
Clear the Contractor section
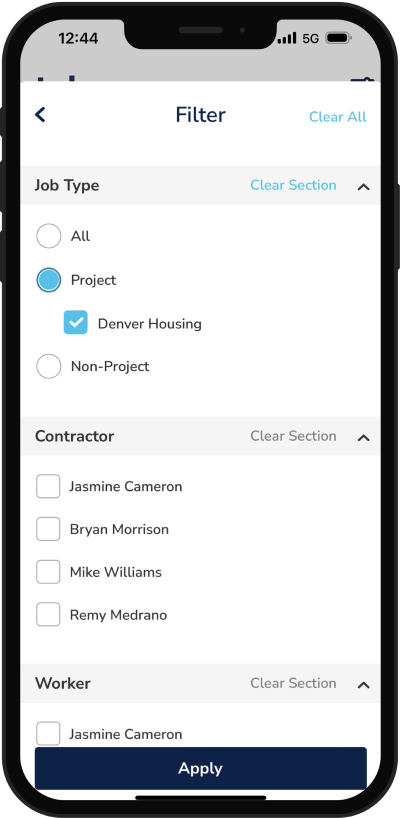(x=293, y=436)
